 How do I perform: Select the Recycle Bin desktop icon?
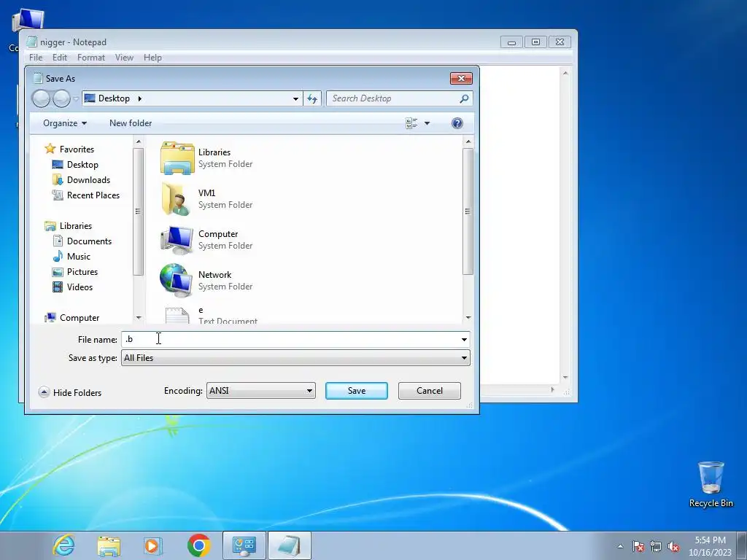pos(711,484)
